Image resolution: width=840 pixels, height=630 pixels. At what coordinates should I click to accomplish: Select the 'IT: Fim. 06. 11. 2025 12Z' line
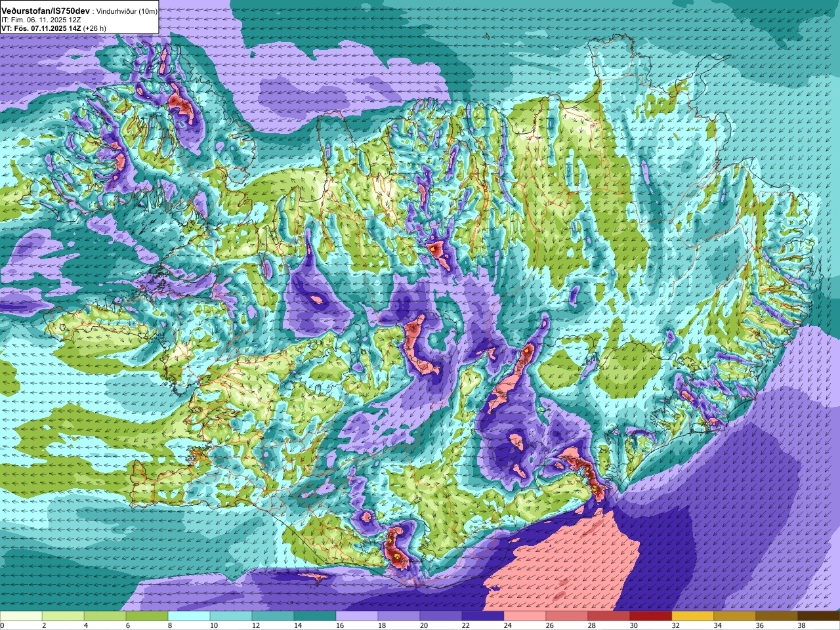(x=42, y=20)
